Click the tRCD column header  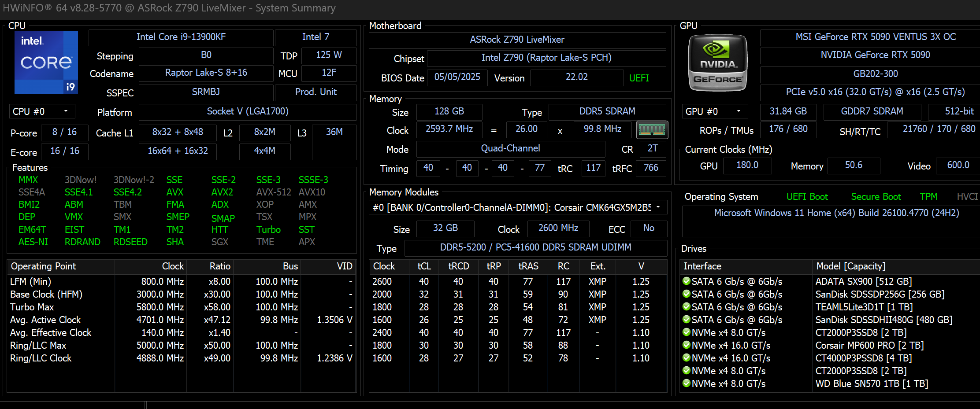coord(458,266)
